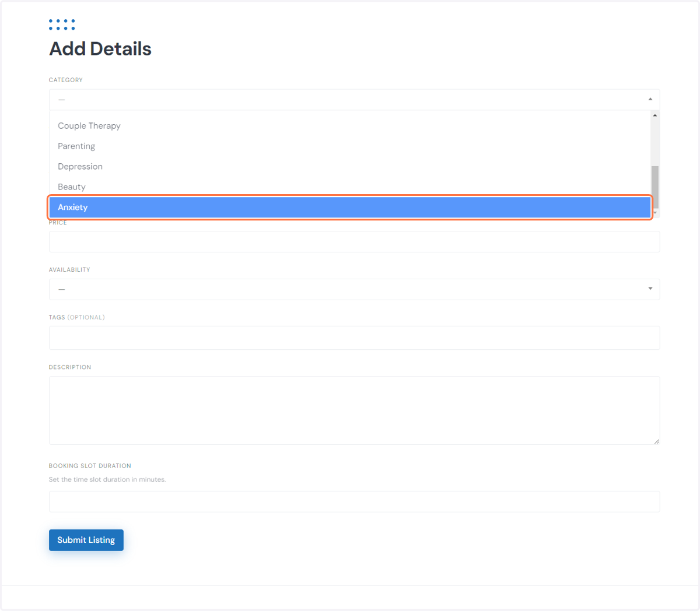
Task: Select Couple Therapy from the category list
Action: [x=350, y=126]
